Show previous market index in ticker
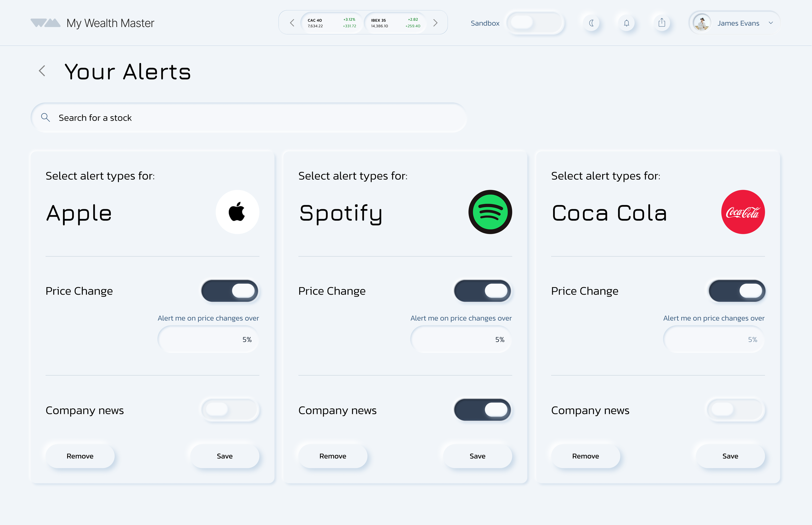The image size is (812, 525). point(292,23)
